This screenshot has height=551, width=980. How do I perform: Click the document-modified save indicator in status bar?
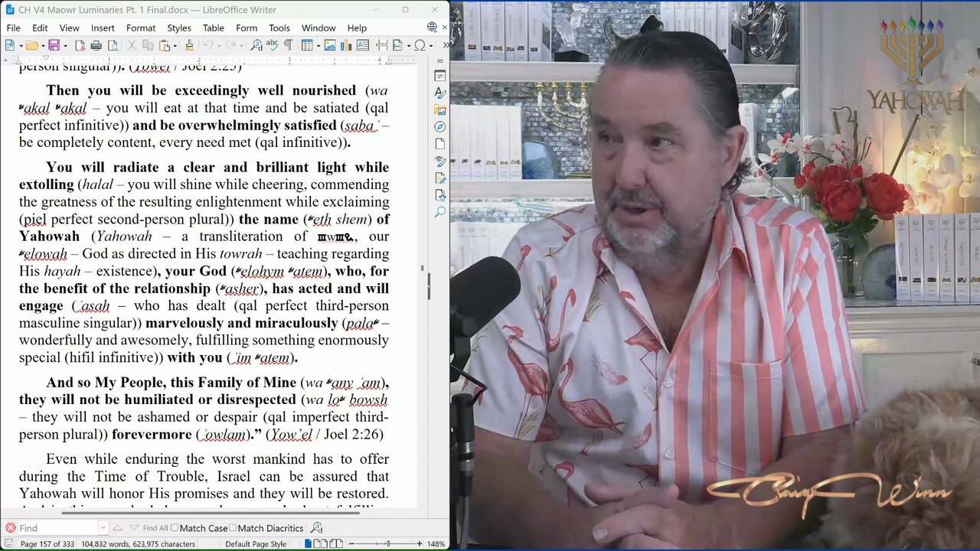9,544
